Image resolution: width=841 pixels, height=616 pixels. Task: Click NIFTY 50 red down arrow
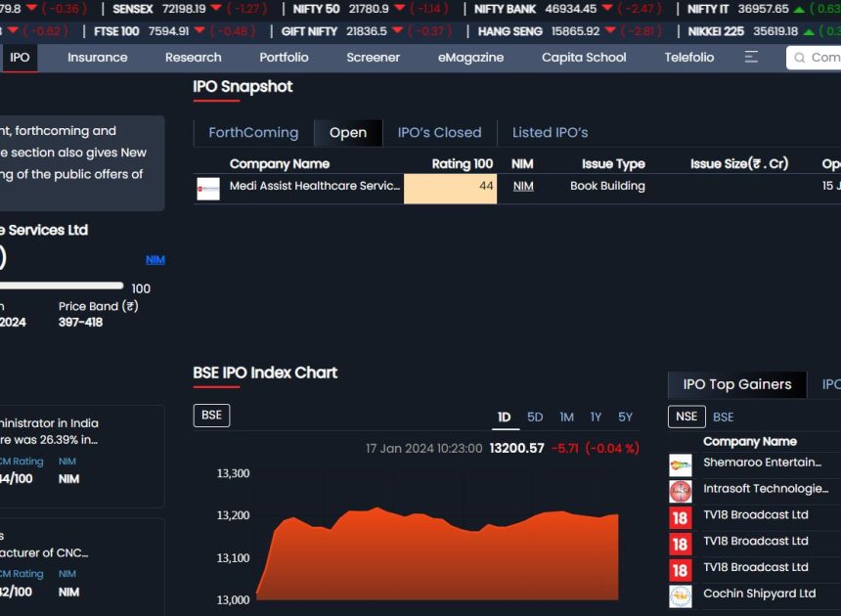[400, 8]
